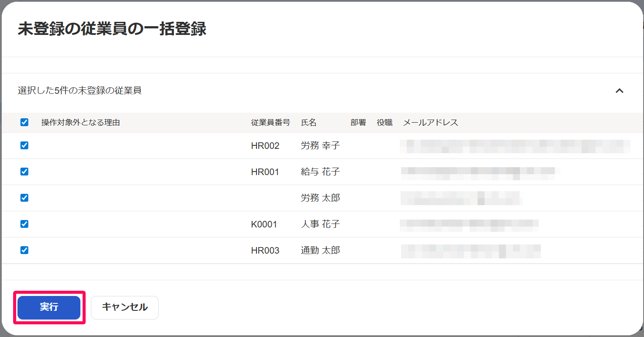
Task: Select employee number HR003 cell
Action: tap(265, 251)
